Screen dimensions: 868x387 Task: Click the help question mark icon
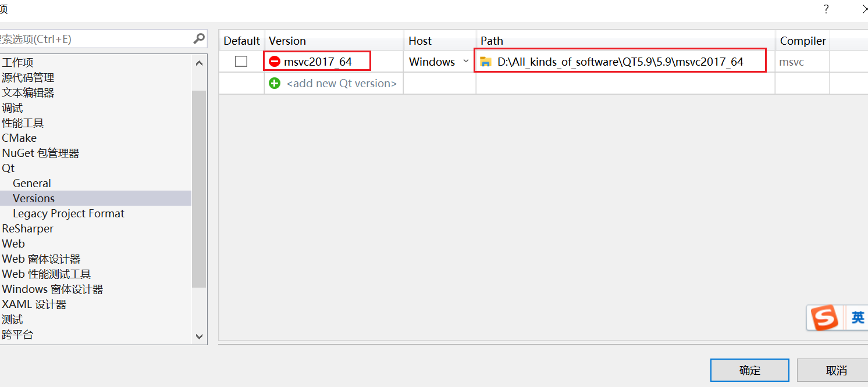826,9
